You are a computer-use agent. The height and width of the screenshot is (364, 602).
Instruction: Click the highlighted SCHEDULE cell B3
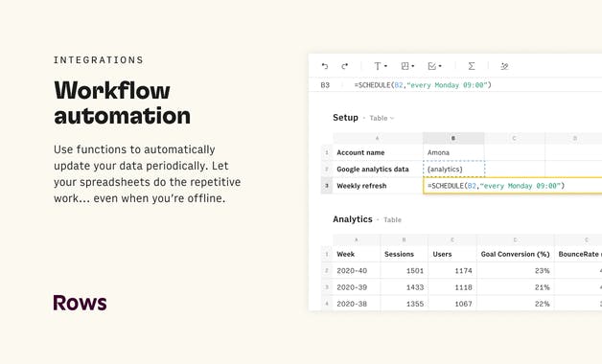pyautogui.click(x=513, y=186)
